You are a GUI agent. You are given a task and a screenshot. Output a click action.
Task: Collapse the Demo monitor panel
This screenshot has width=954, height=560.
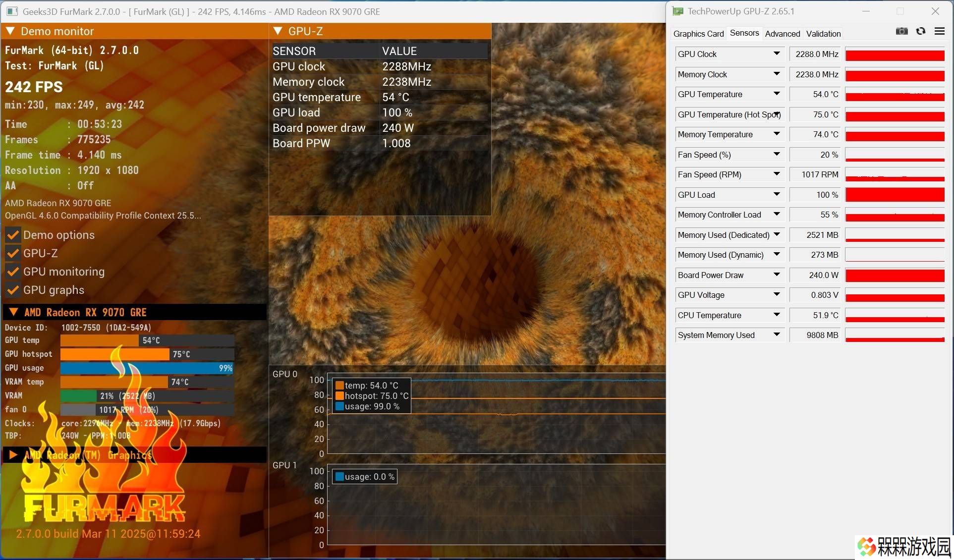pos(10,31)
